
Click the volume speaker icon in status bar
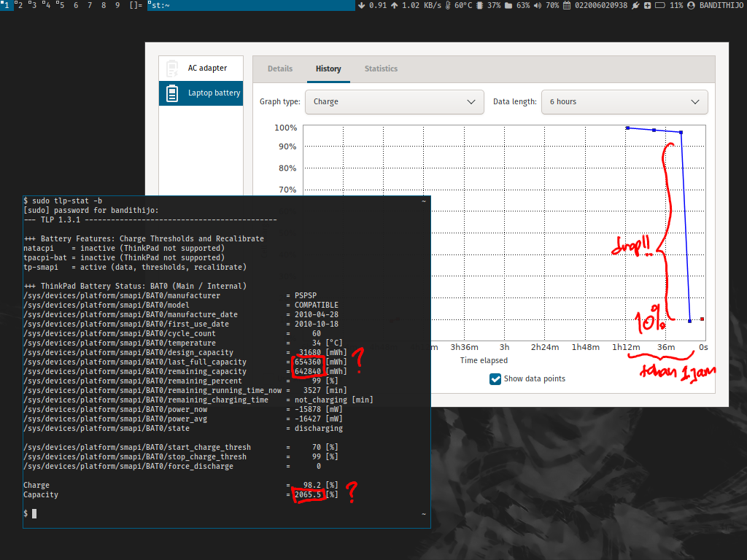coord(538,5)
